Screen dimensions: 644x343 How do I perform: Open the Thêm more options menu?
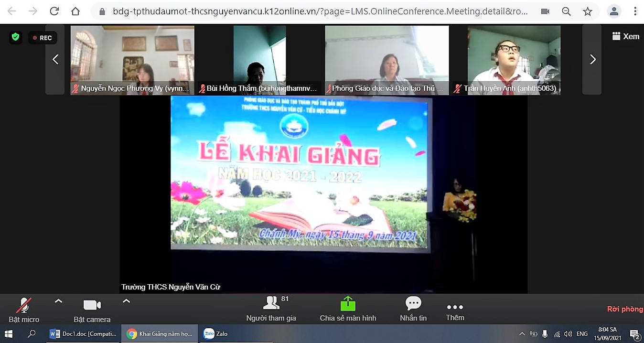[454, 311]
